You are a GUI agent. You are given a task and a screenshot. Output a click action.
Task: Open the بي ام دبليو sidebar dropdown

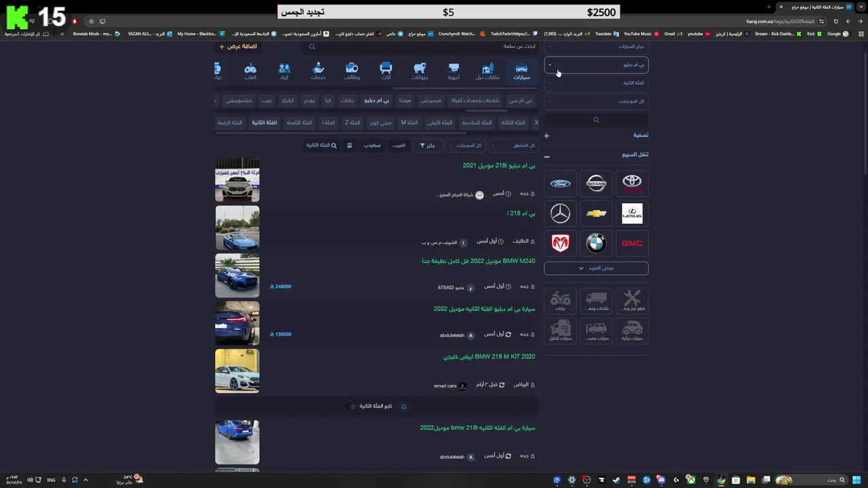[x=596, y=65]
